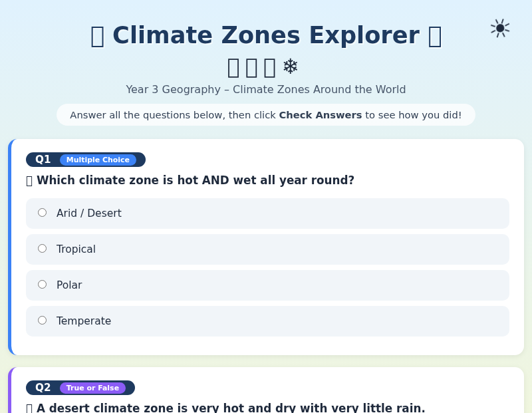The image size is (532, 413).
Task: Click the emoji placeholder after the page title
Action: click(x=435, y=36)
